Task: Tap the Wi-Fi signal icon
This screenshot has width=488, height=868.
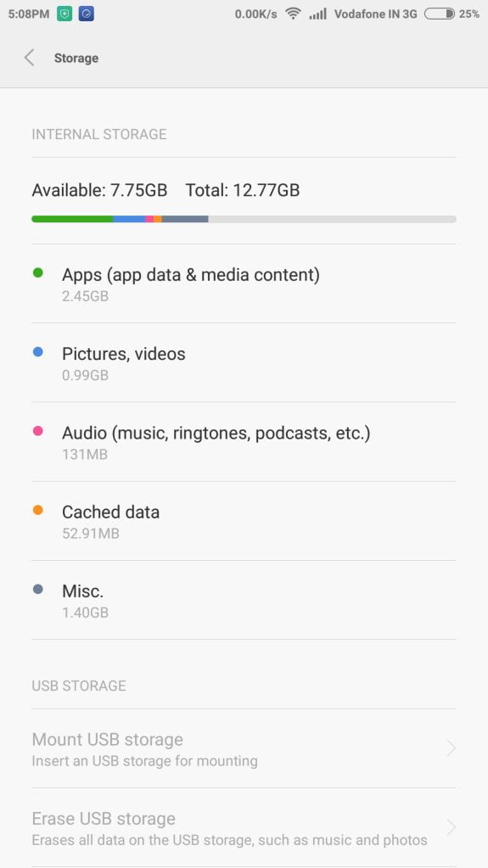Action: click(293, 14)
